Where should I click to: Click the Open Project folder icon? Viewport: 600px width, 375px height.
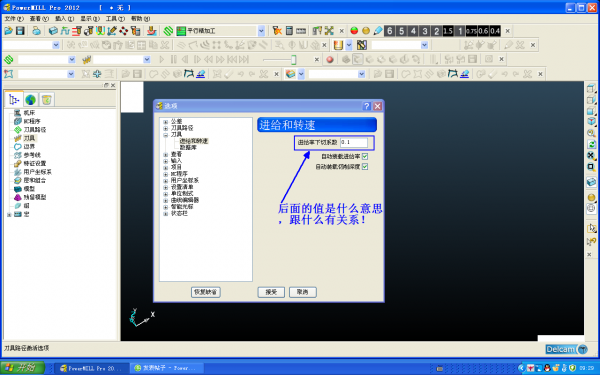(x=8, y=31)
